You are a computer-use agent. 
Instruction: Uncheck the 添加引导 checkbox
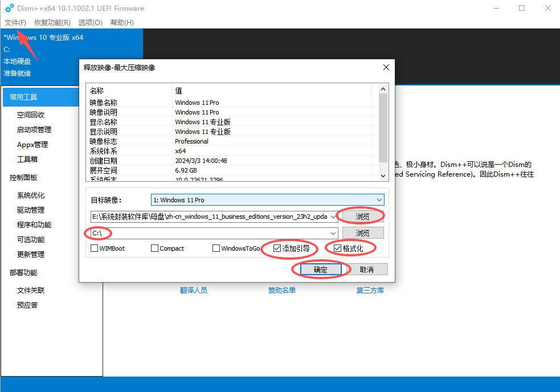[277, 248]
